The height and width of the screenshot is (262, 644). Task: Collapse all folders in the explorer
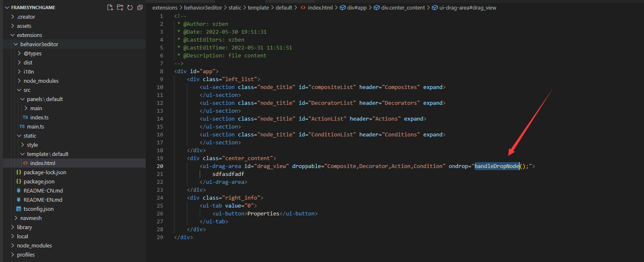point(140,7)
